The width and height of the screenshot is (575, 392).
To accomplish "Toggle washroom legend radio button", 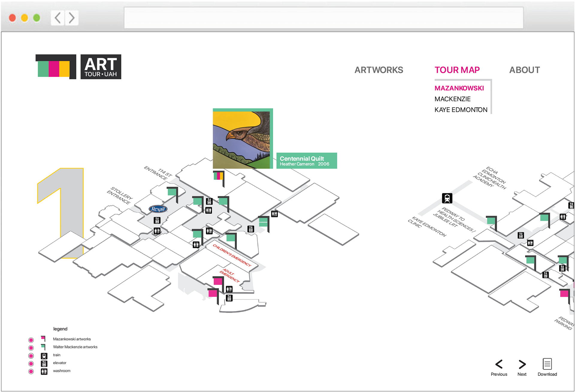I will [31, 371].
